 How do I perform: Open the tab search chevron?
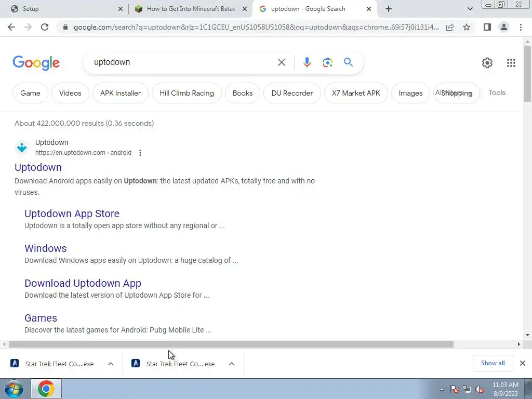tap(470, 9)
